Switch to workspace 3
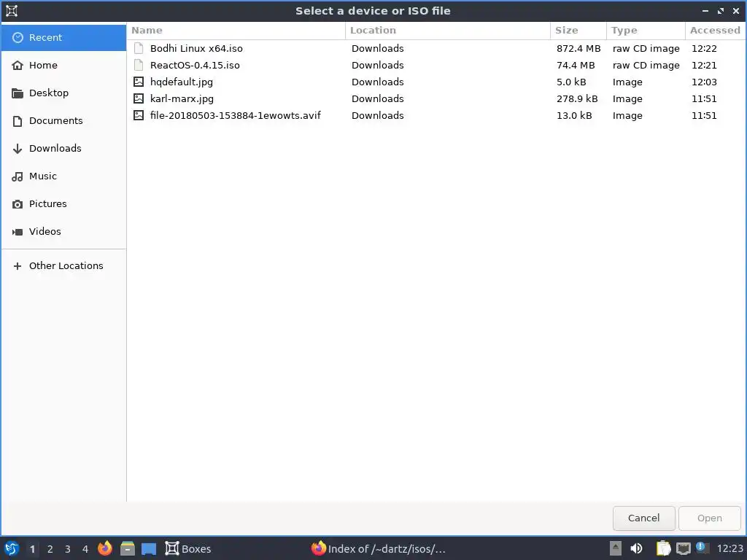 (68, 549)
